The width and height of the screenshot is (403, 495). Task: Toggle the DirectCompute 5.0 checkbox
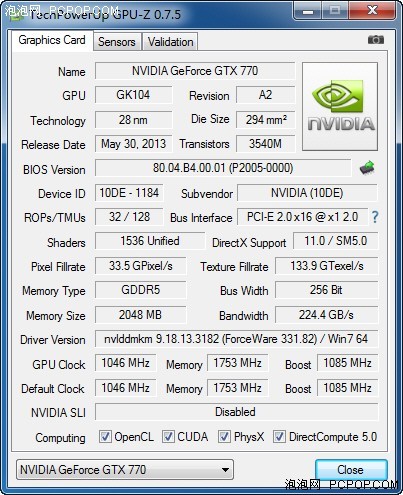click(279, 437)
